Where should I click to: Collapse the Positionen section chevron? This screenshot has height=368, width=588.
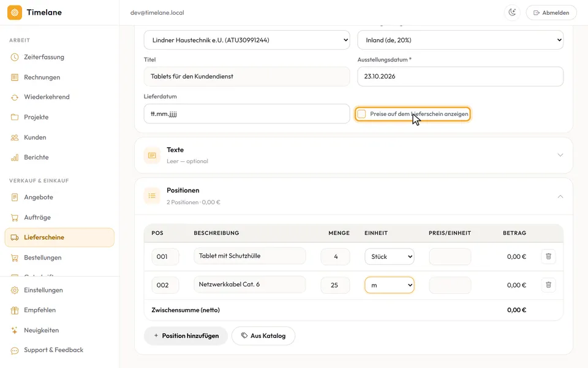pos(560,196)
